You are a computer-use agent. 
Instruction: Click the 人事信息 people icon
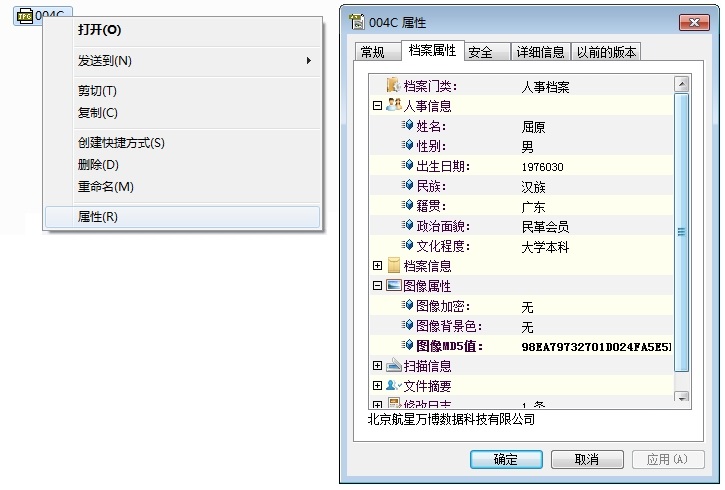[393, 105]
